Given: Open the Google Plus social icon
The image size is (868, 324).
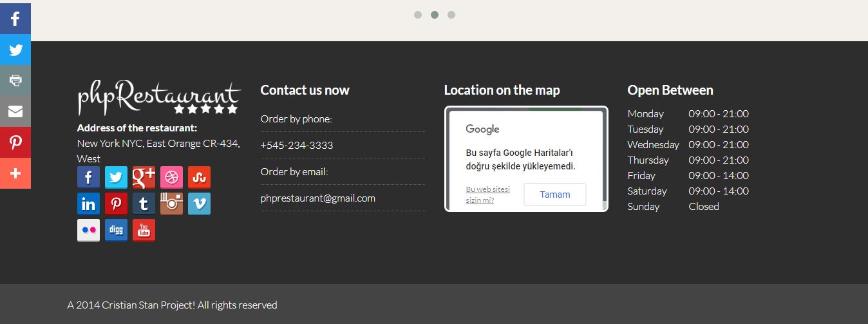Looking at the screenshot, I should pyautogui.click(x=144, y=177).
